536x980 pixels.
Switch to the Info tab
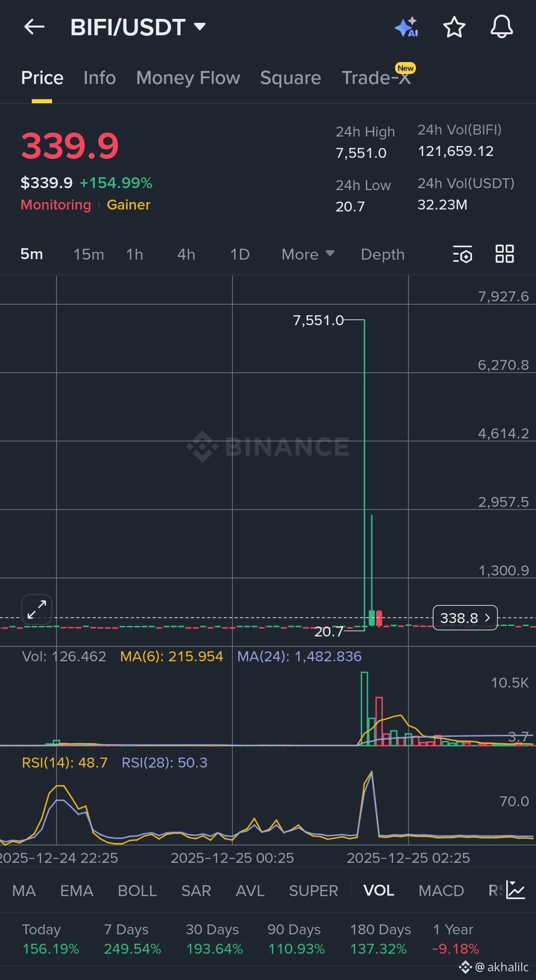tap(100, 78)
